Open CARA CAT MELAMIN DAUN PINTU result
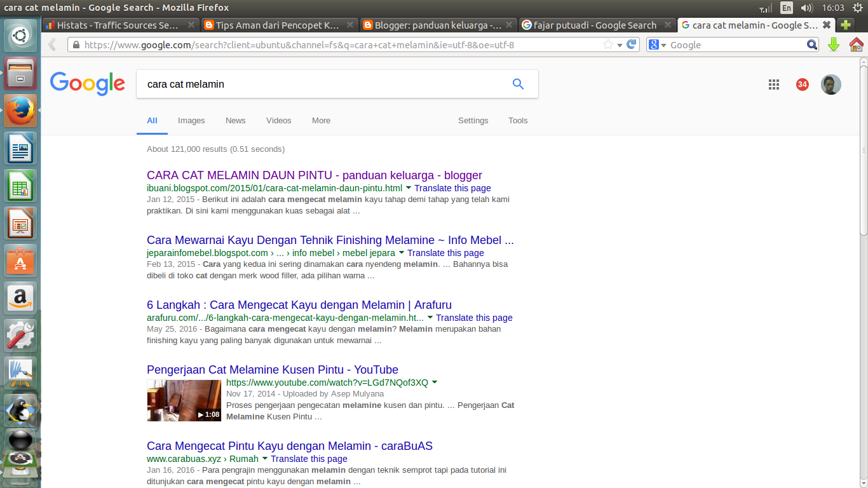The height and width of the screenshot is (488, 868). (315, 175)
